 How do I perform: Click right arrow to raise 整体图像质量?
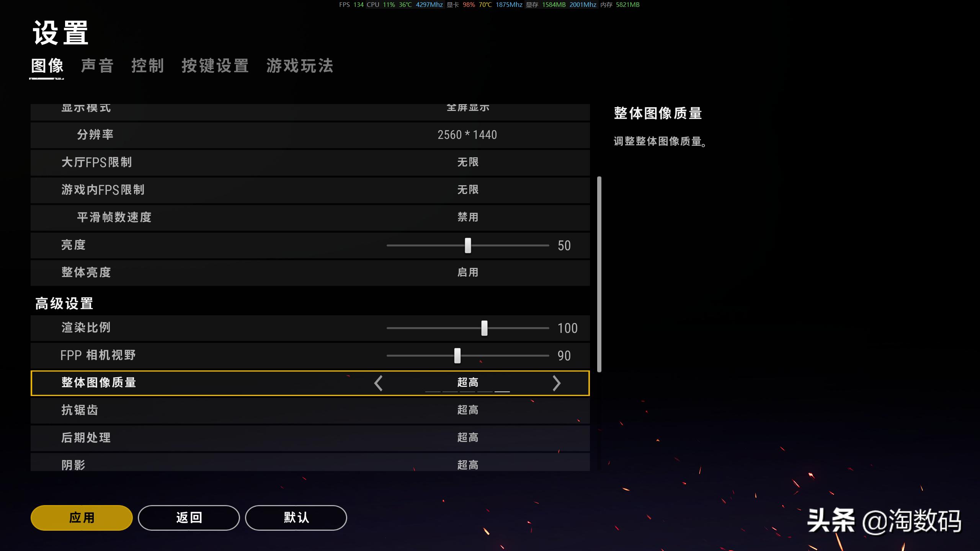(x=556, y=383)
